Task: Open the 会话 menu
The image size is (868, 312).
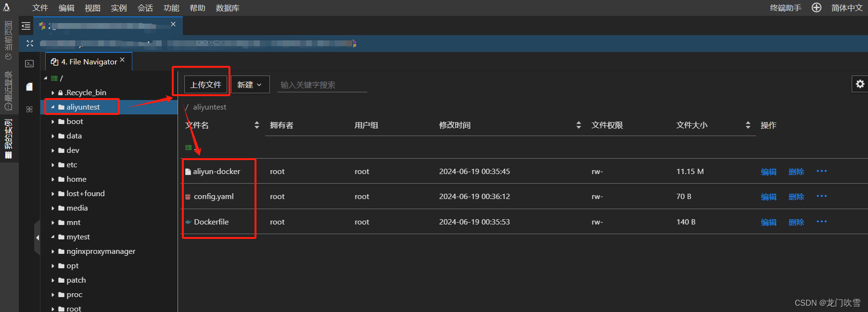Action: 145,8
